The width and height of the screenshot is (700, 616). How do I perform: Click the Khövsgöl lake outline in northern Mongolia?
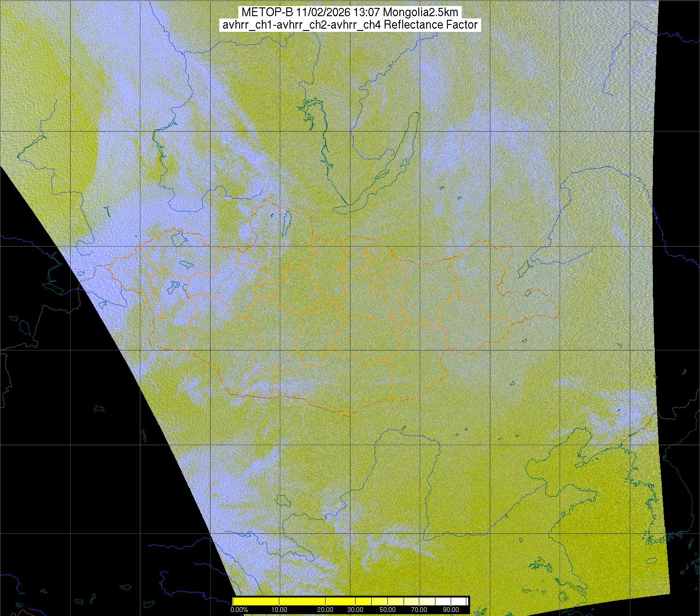point(286,221)
